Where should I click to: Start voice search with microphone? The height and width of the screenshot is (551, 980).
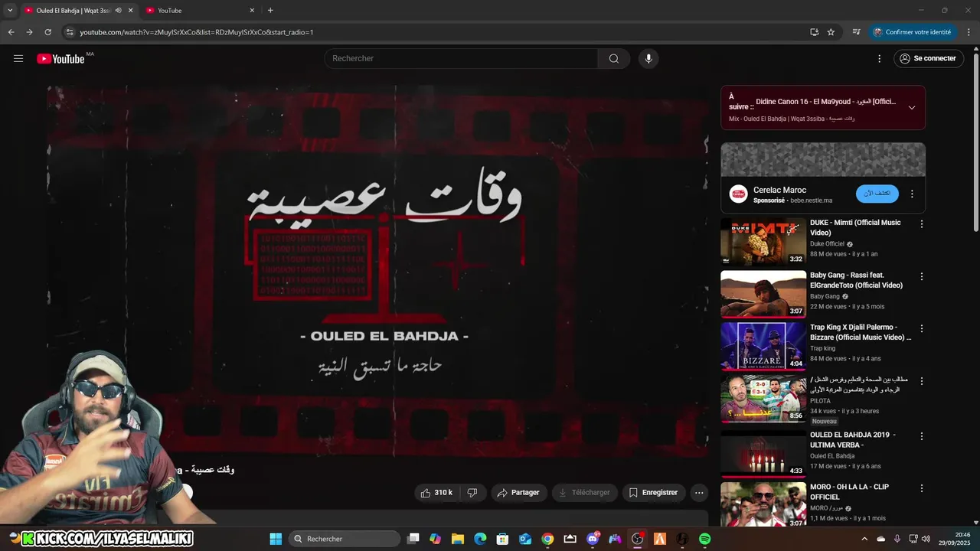(648, 59)
